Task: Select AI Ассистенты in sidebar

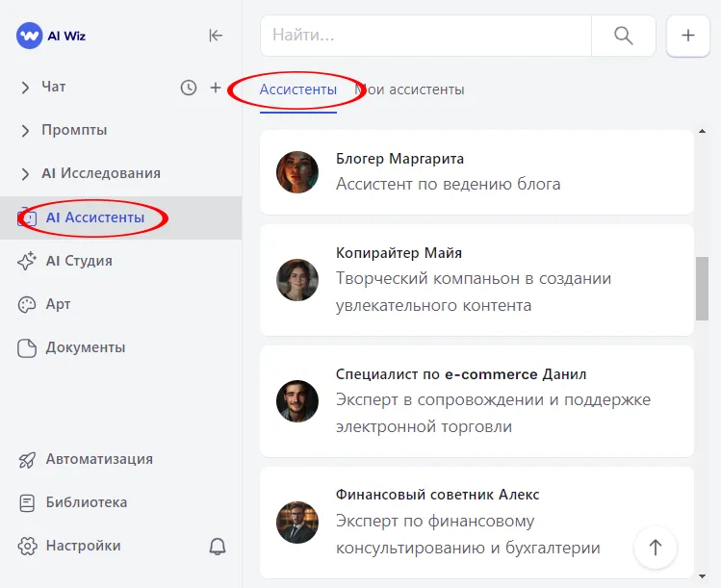Action: click(x=120, y=217)
